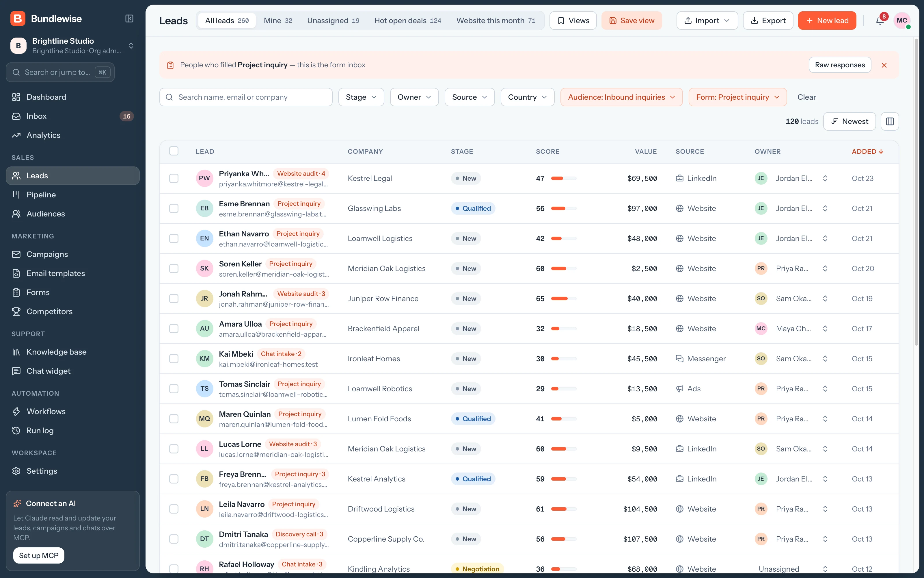Open Raw responses

tap(840, 65)
